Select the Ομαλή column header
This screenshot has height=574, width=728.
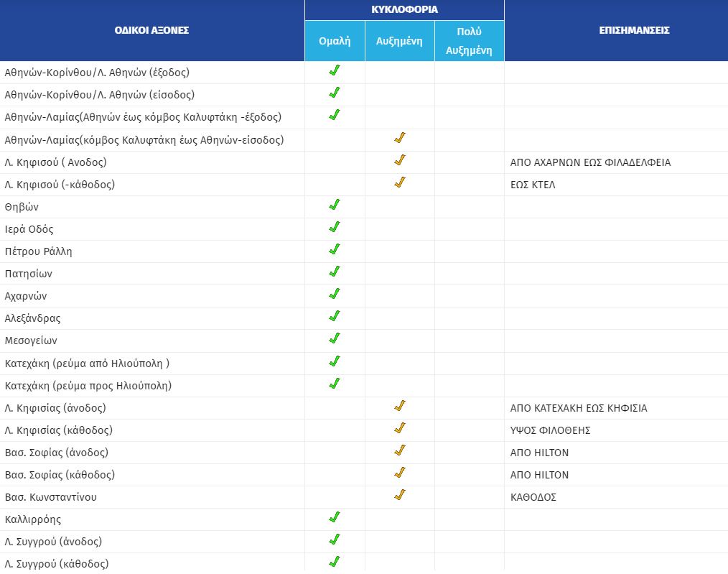click(335, 41)
